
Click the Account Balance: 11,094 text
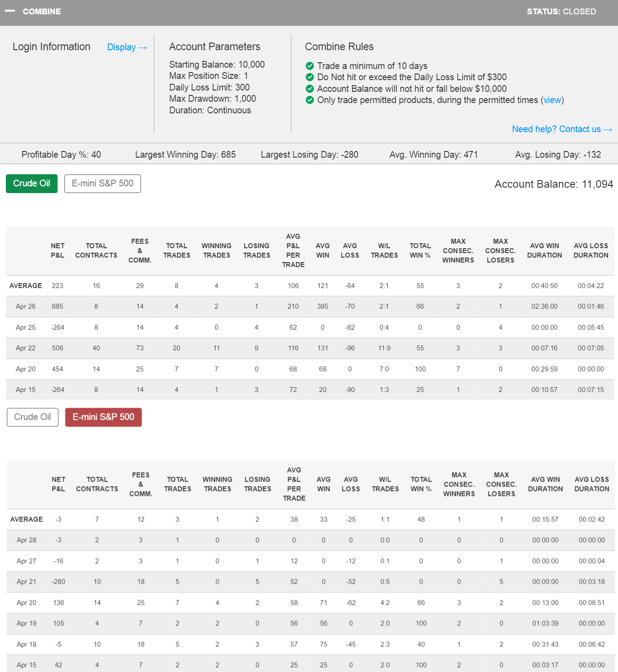553,184
